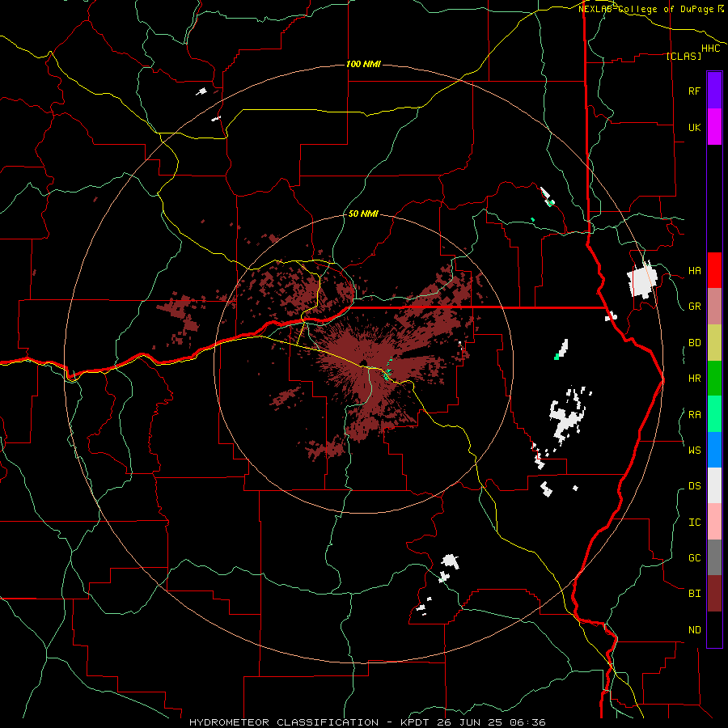The height and width of the screenshot is (728, 728).
Task: Click the black radar site dot at center
Action: [x=363, y=363]
